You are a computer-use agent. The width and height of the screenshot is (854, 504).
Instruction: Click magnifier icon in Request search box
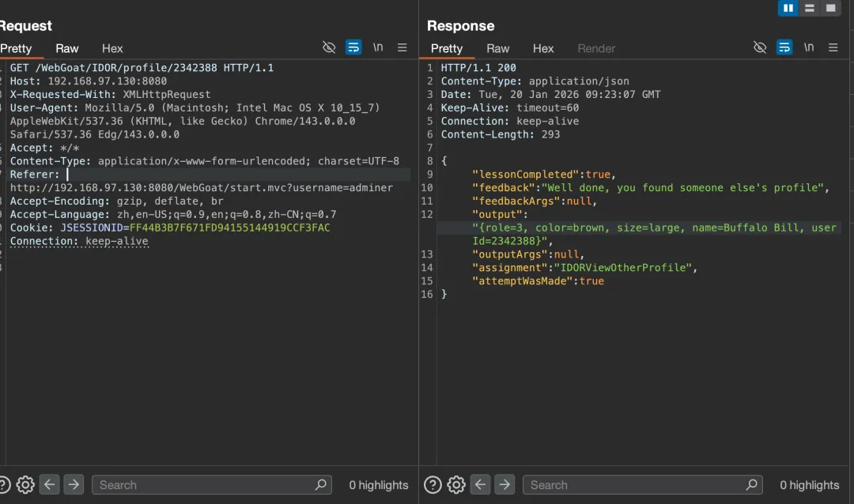[321, 484]
